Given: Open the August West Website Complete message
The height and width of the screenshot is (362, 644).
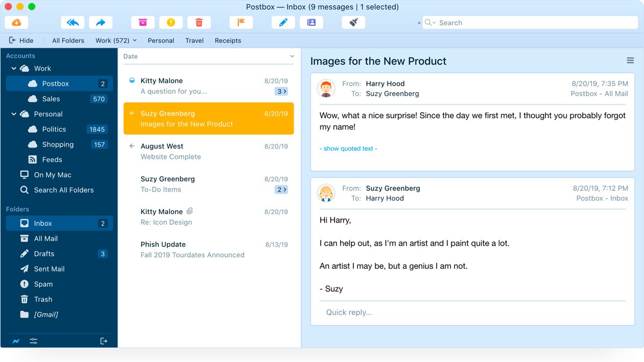Looking at the screenshot, I should (209, 151).
